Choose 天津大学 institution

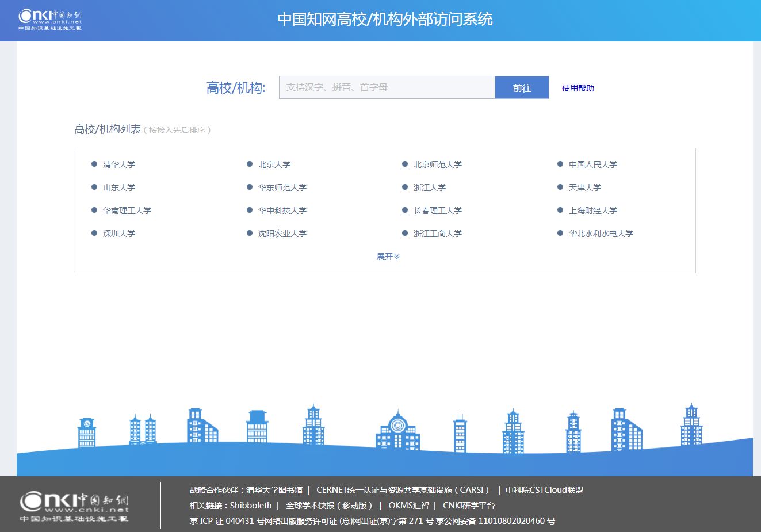(x=585, y=187)
